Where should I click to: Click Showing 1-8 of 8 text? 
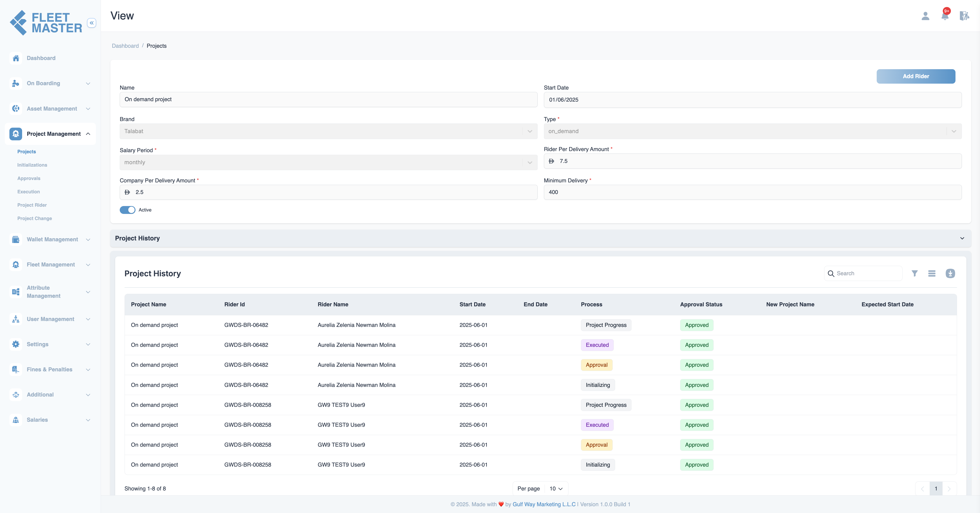(145, 489)
